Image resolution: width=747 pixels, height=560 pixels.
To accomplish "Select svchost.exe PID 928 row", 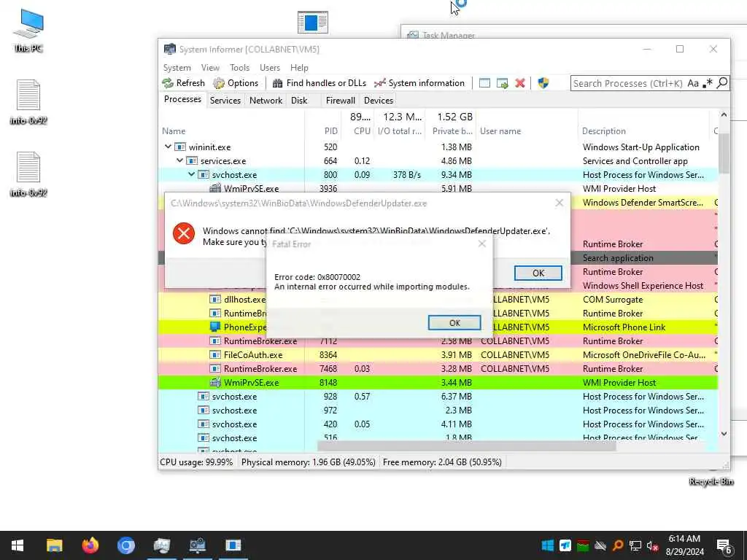I will (438, 396).
